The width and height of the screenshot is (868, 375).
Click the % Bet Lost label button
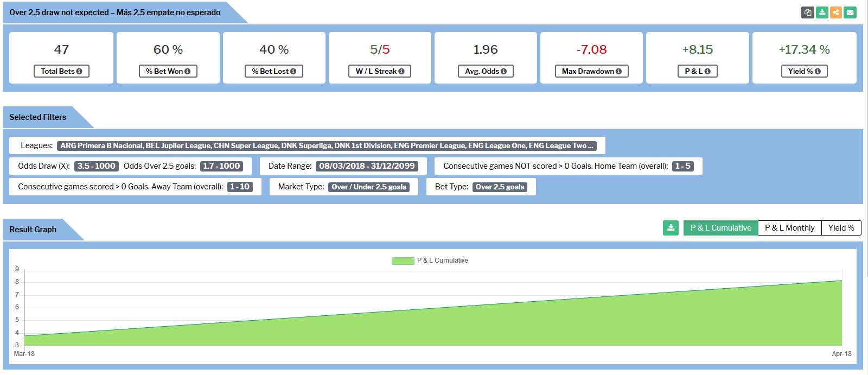point(274,71)
